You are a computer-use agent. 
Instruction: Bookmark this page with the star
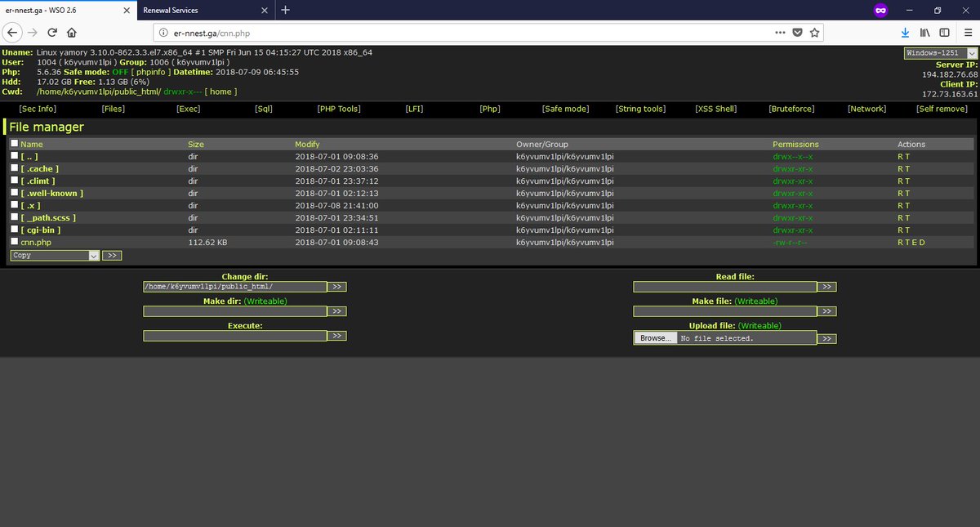(x=815, y=33)
